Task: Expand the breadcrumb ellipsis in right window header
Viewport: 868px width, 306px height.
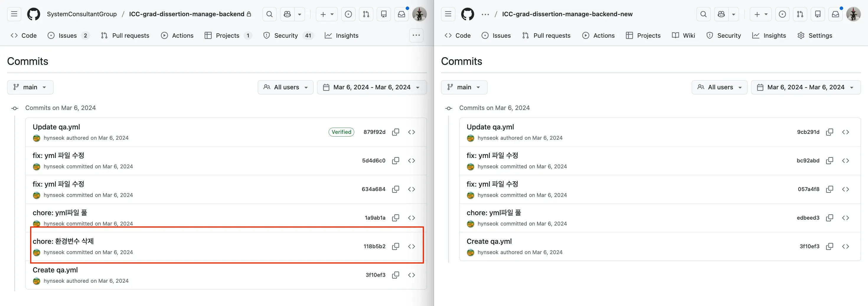Action: click(485, 14)
